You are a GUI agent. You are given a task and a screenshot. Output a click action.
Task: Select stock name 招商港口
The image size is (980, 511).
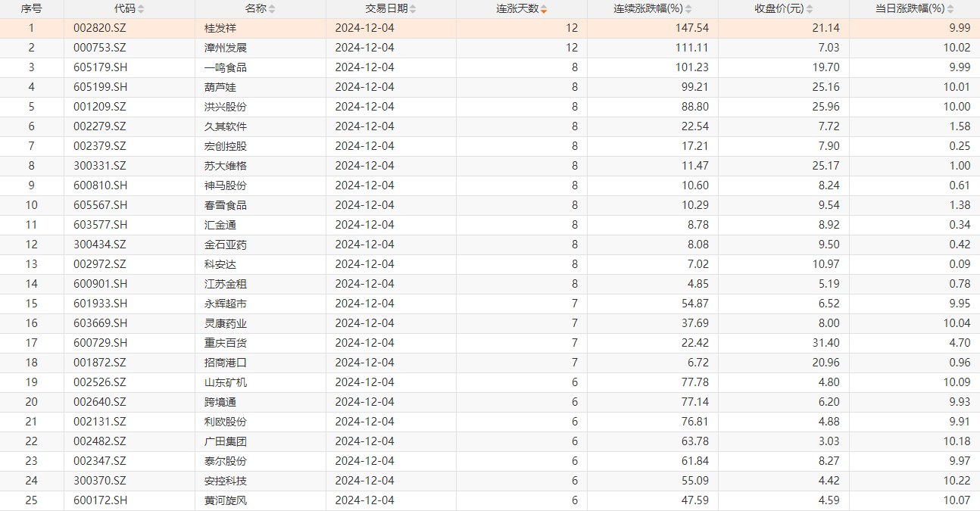tap(226, 363)
